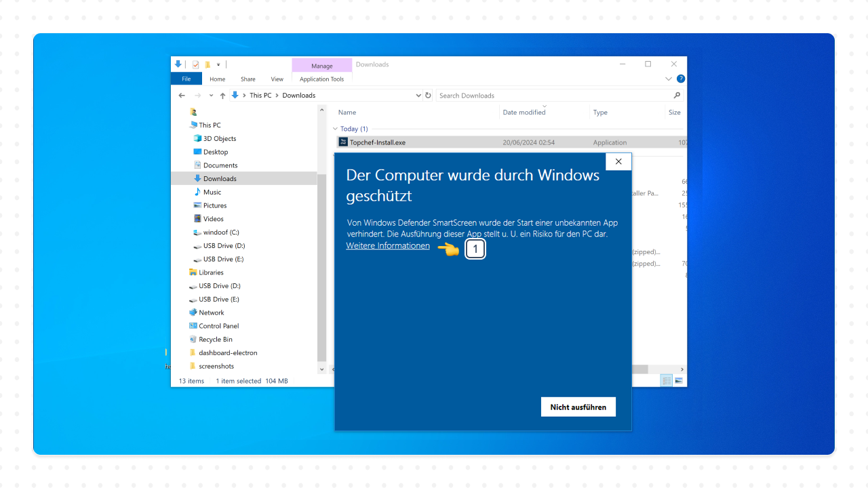Image resolution: width=868 pixels, height=488 pixels.
Task: Click the Properties icon in quick access toolbar
Action: point(196,64)
